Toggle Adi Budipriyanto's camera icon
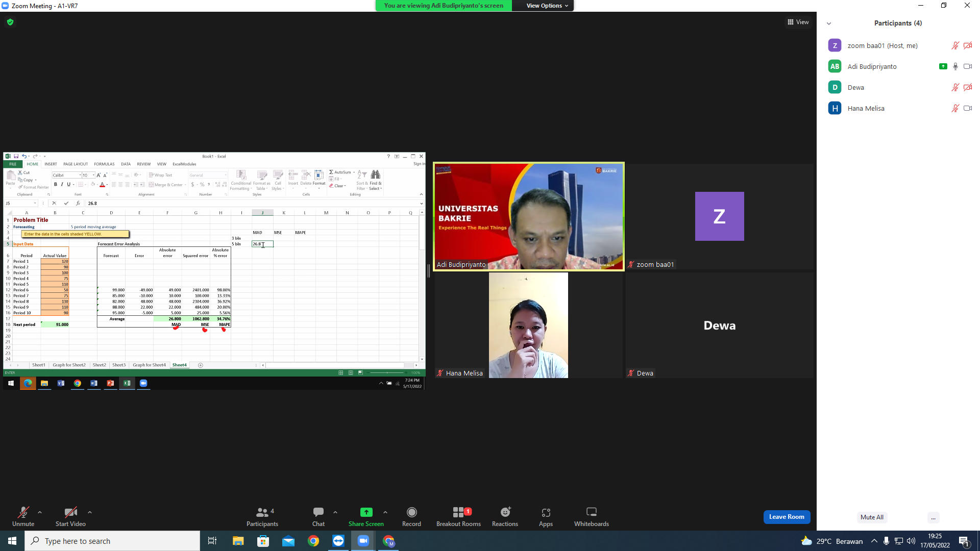The image size is (980, 551). coord(968,66)
